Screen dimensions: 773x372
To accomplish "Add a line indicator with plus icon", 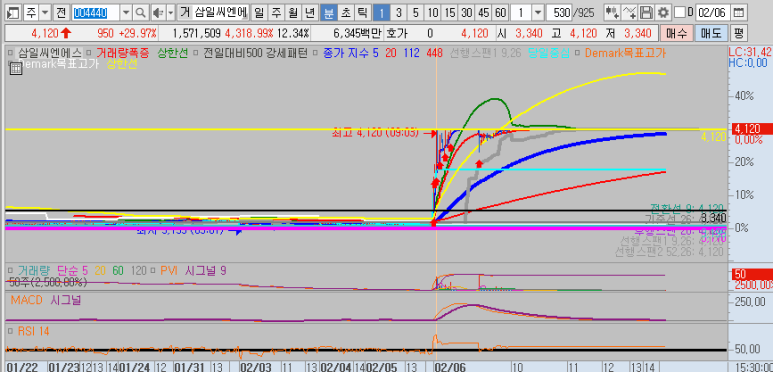I will click(x=630, y=12).
